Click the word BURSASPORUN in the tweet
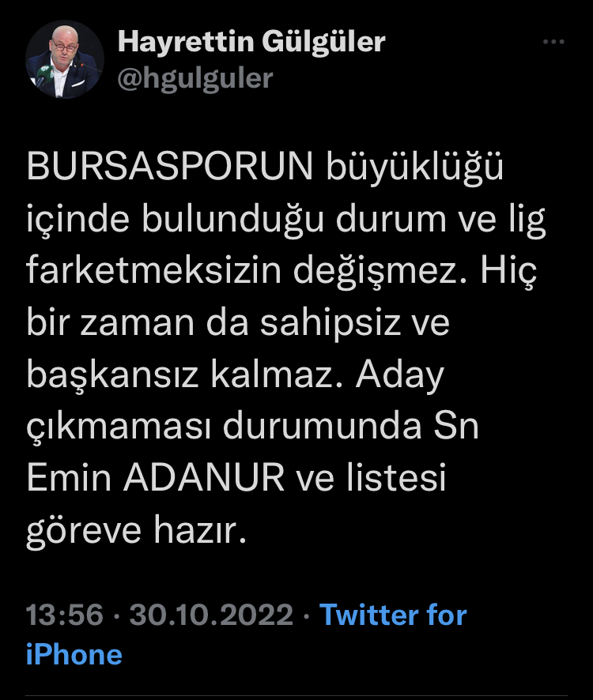Image resolution: width=593 pixels, height=700 pixels. 170,166
